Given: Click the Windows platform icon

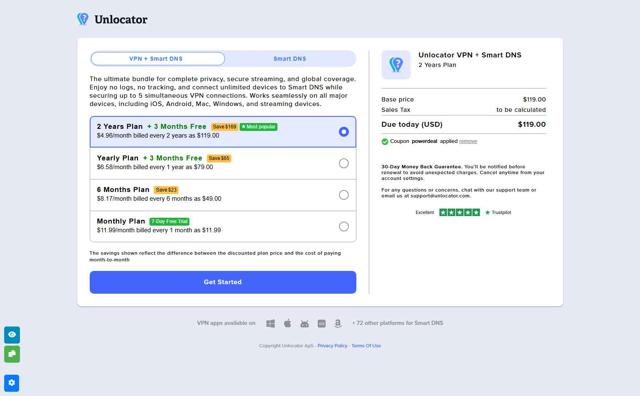Looking at the screenshot, I should 270,323.
